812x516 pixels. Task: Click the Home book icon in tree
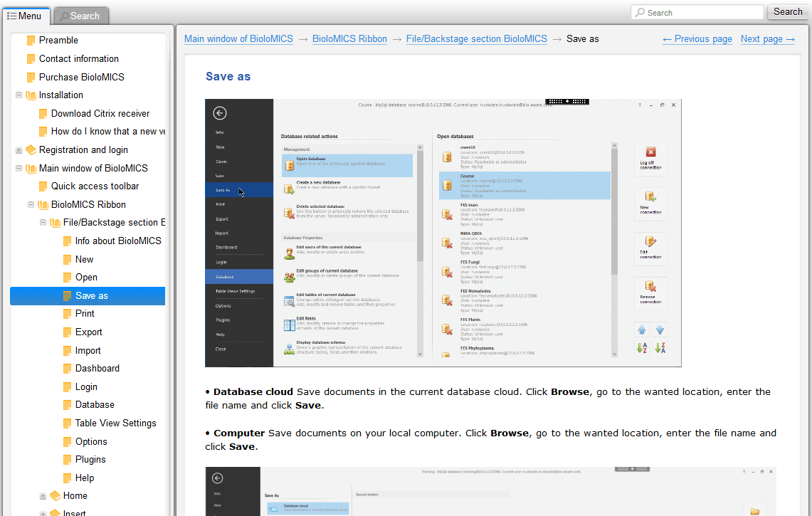[56, 496]
